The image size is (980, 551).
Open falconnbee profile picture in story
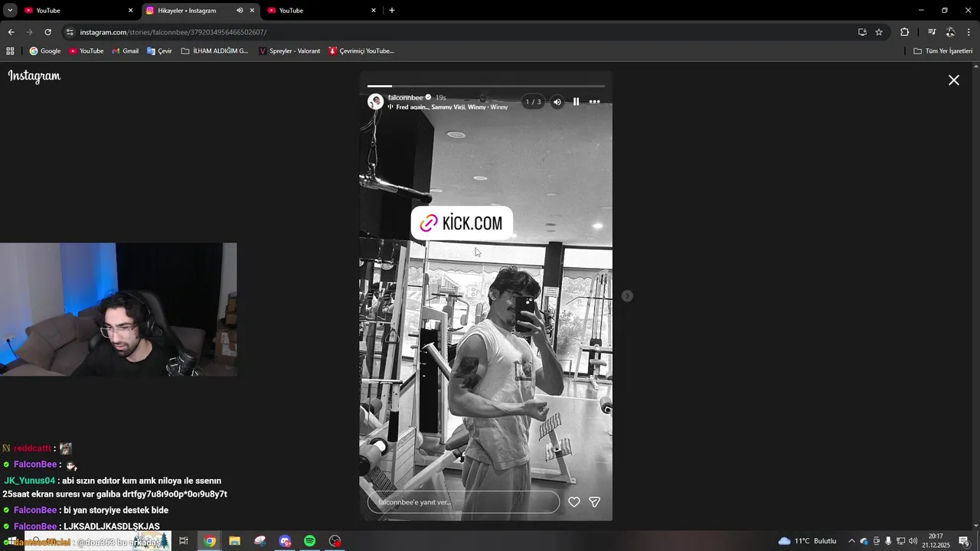click(x=375, y=102)
